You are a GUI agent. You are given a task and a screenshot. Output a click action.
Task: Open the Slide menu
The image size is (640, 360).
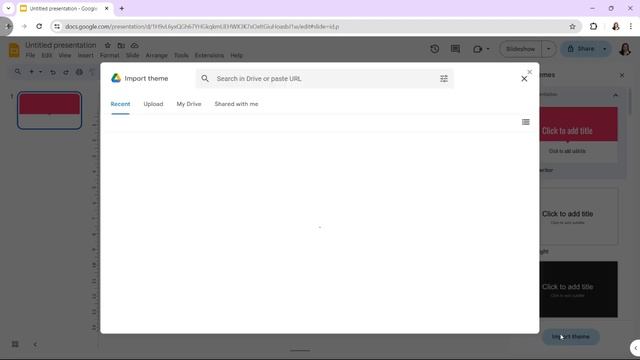(x=132, y=55)
